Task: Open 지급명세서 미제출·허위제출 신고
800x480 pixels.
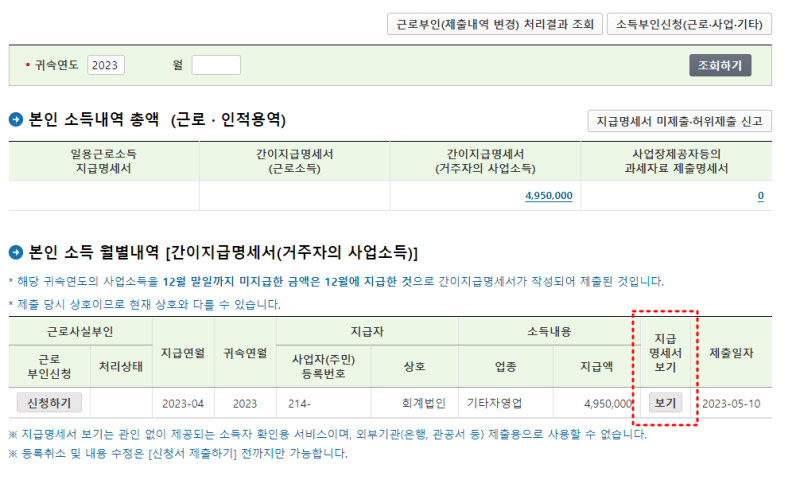Action: 679,121
